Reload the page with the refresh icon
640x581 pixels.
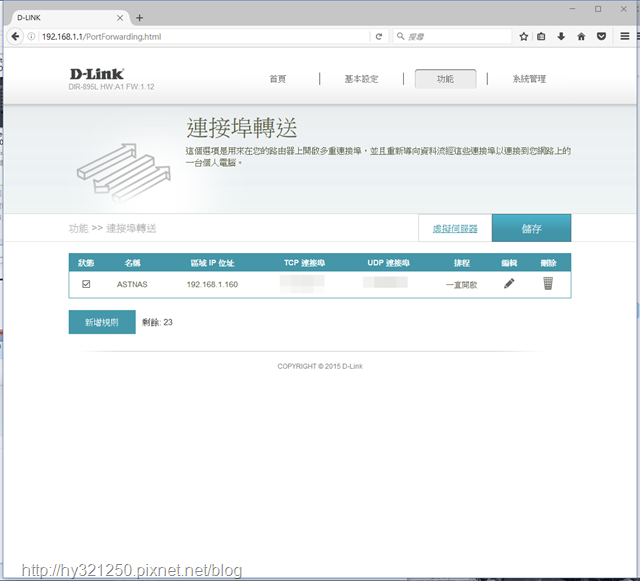click(379, 36)
